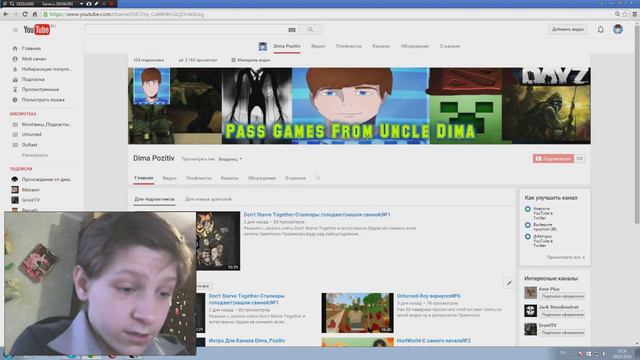
Task: Click taskbar clock in system tray
Action: 622,353
